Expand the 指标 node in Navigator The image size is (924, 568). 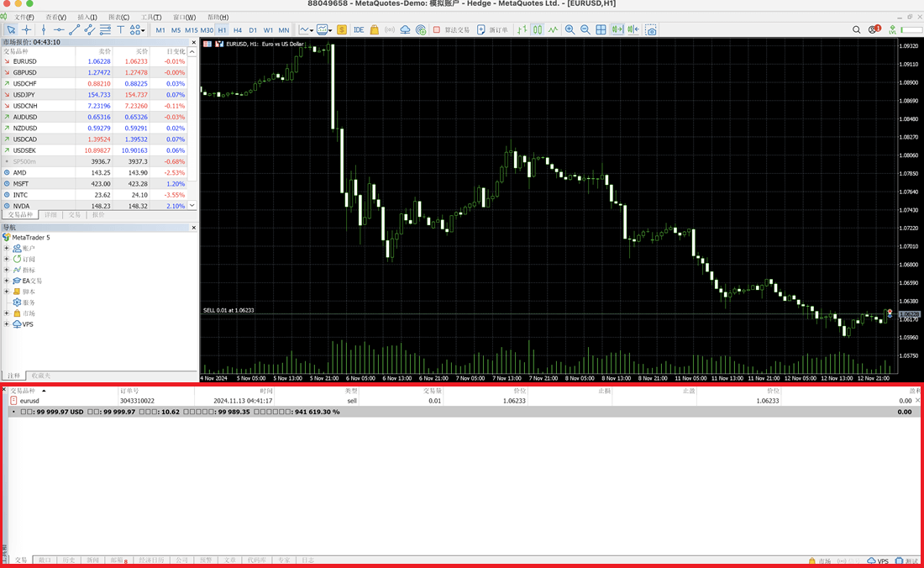(7, 270)
